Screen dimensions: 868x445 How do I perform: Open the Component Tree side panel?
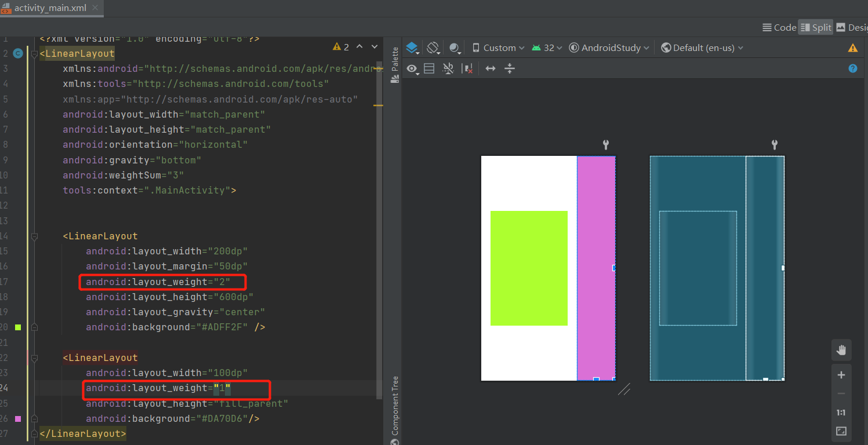[395, 410]
